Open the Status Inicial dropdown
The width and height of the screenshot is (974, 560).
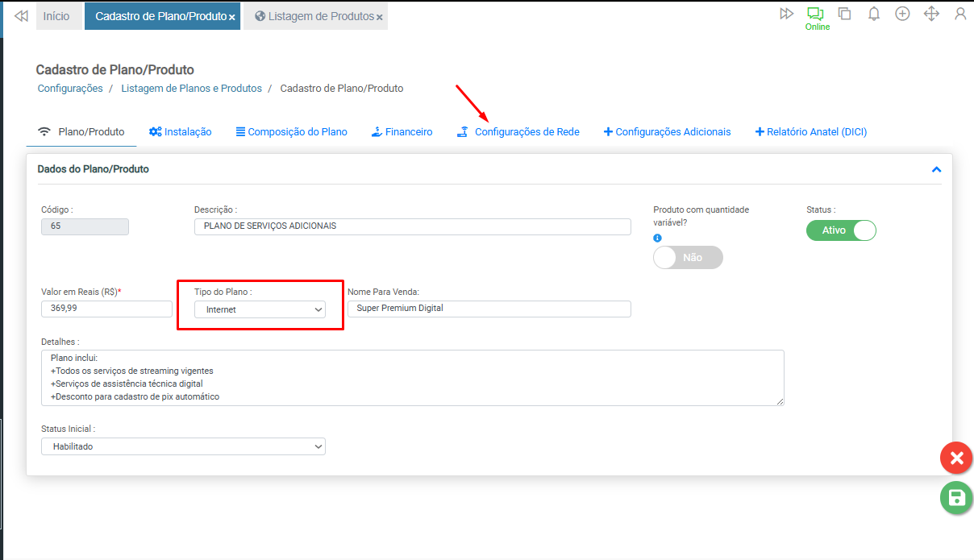click(183, 446)
